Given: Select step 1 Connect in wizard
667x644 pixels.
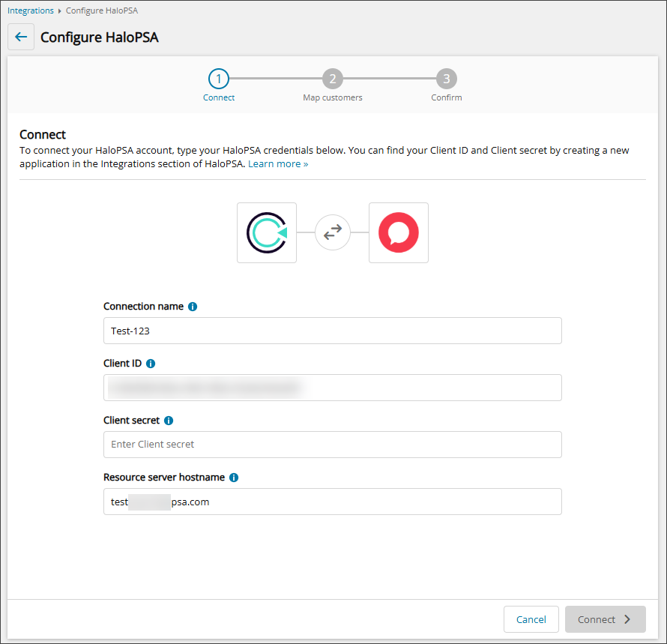Looking at the screenshot, I should (218, 79).
